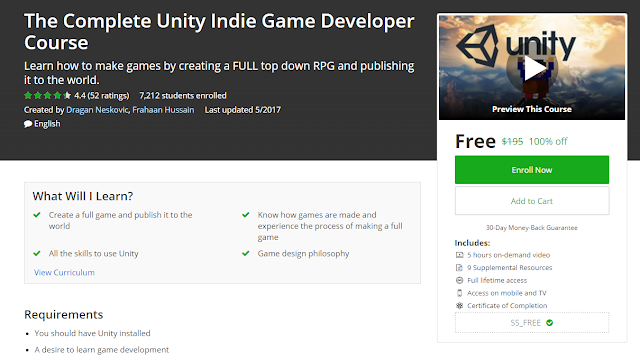The height and width of the screenshot is (361, 640).
Task: Click 'Last updated 5/2017' text
Action: 243,110
